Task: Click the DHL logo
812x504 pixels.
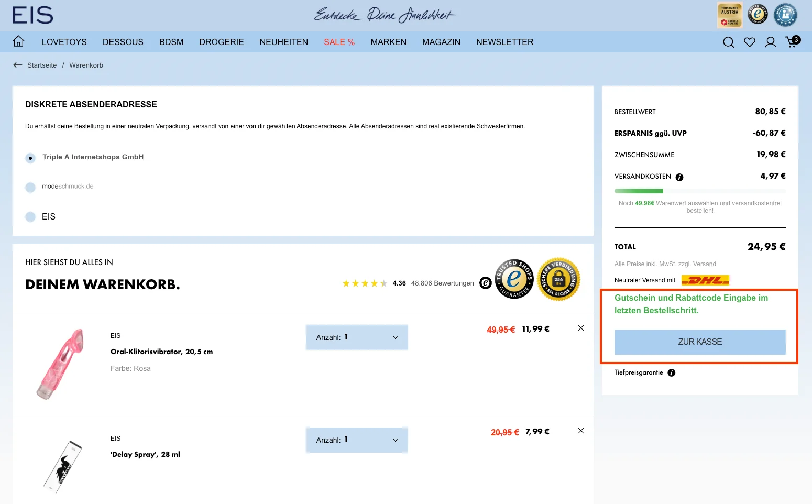Action: [705, 280]
